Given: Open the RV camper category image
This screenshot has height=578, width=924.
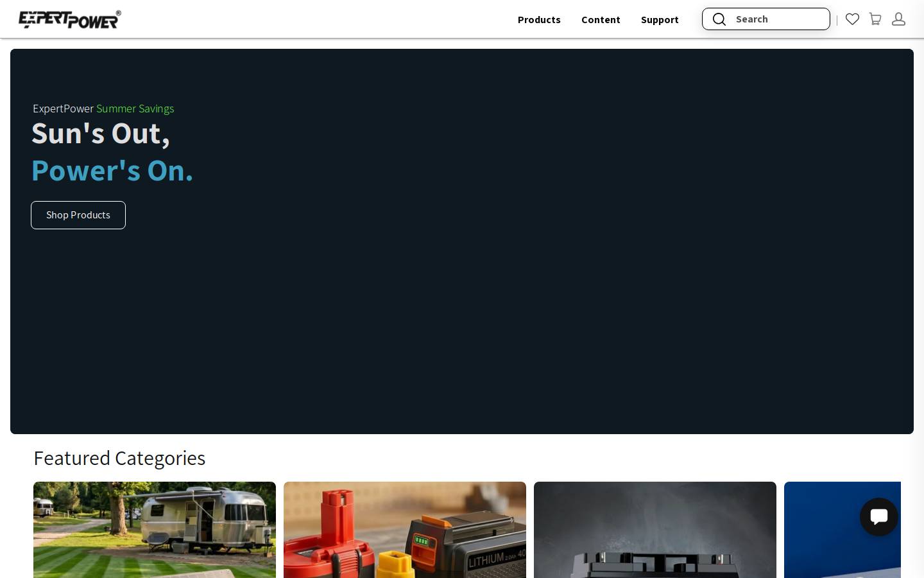Looking at the screenshot, I should pos(155,530).
